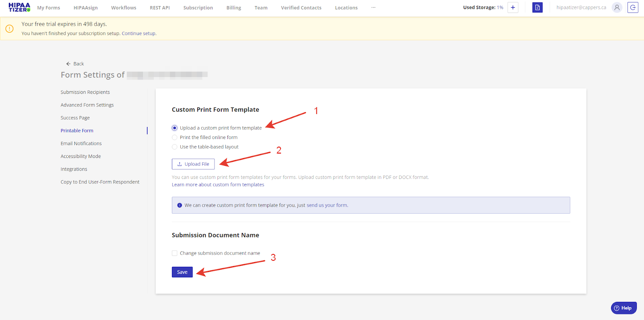644x320 pixels.
Task: Click the plus icon beside Used Storage
Action: coord(513,8)
